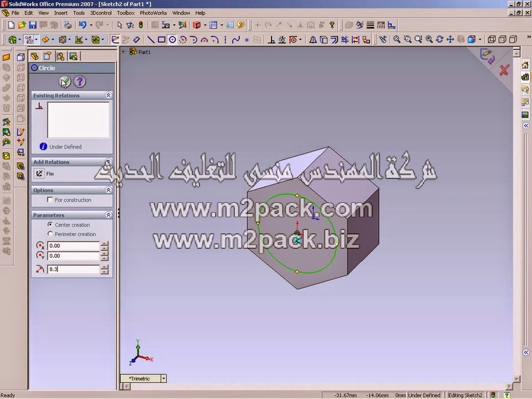This screenshot has height=399, width=532.
Task: Click the Print icon
Action: [68, 25]
